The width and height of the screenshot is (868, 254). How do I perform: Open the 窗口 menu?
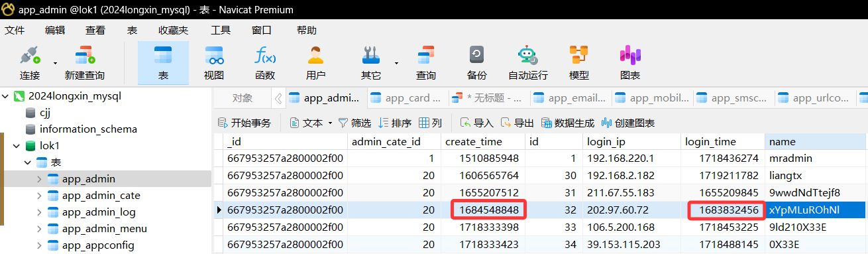click(261, 30)
